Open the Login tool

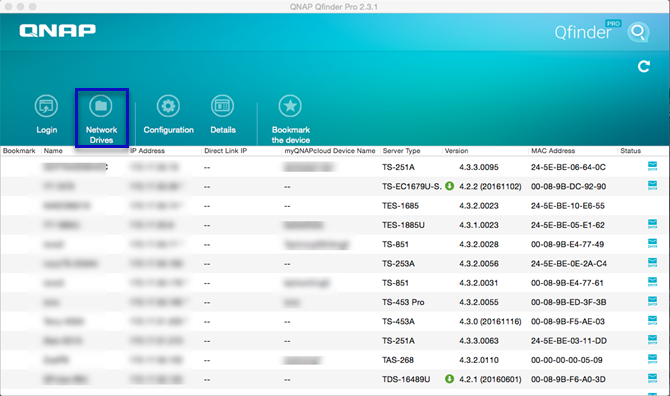(x=46, y=114)
